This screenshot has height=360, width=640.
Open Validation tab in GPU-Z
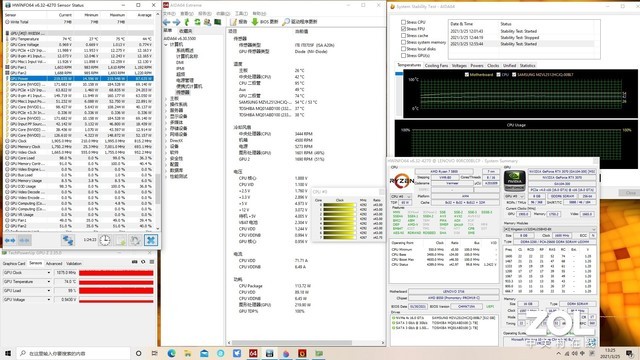(74, 264)
